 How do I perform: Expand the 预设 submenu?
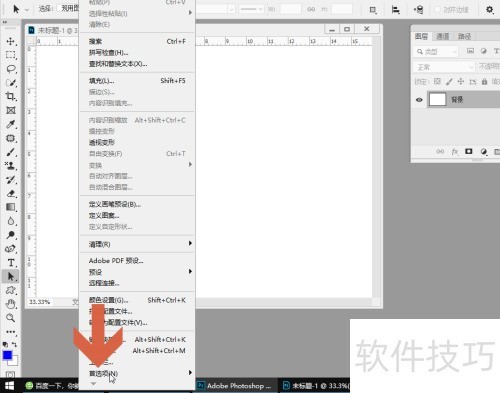coord(137,272)
